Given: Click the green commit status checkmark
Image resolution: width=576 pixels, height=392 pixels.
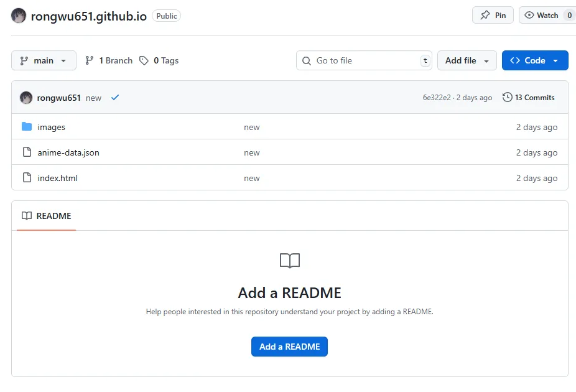Looking at the screenshot, I should 115,98.
